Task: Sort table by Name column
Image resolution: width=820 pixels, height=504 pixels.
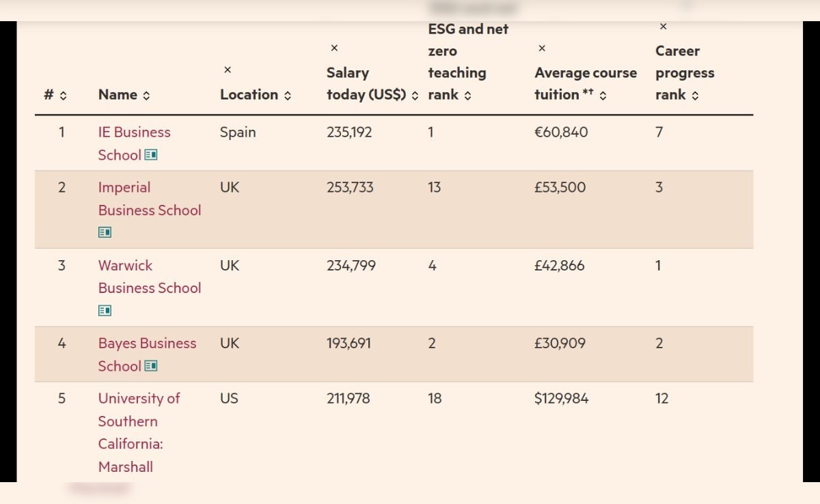Action: tap(146, 96)
